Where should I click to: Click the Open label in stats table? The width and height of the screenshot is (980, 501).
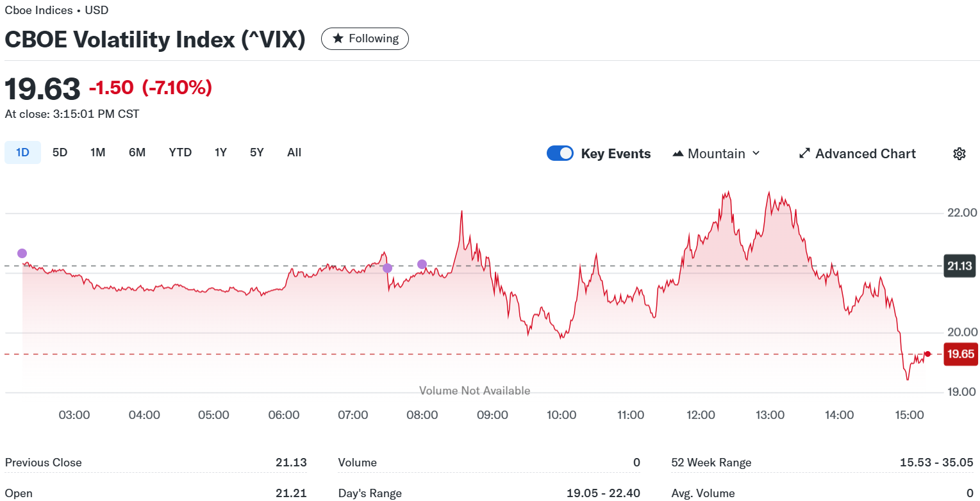click(x=19, y=493)
